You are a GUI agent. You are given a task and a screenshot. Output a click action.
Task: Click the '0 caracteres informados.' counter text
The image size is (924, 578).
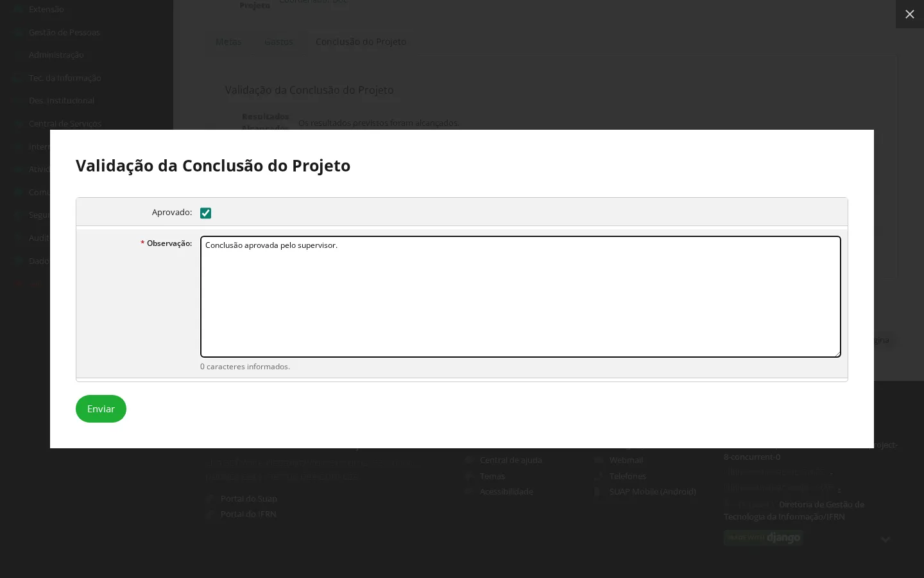[x=245, y=367]
